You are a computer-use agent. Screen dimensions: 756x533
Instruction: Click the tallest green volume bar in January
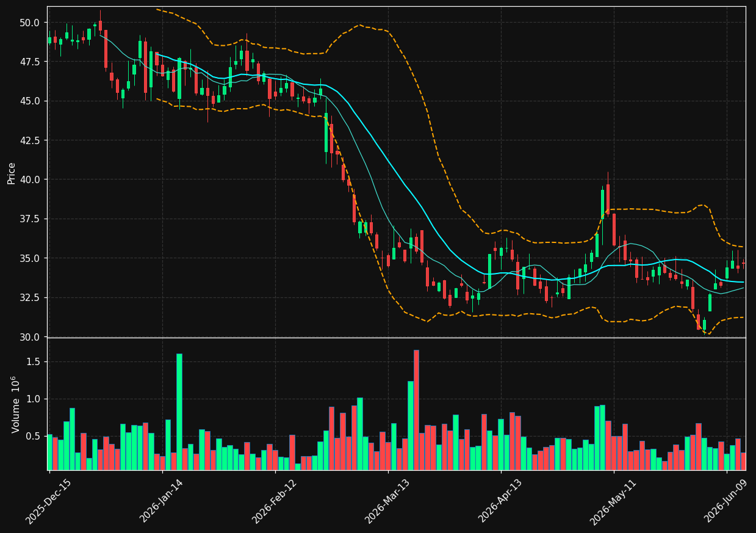[179, 412]
